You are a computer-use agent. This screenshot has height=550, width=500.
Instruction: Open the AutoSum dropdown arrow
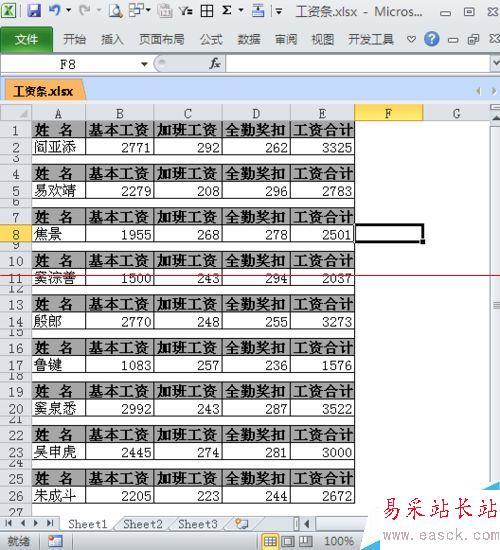(241, 11)
